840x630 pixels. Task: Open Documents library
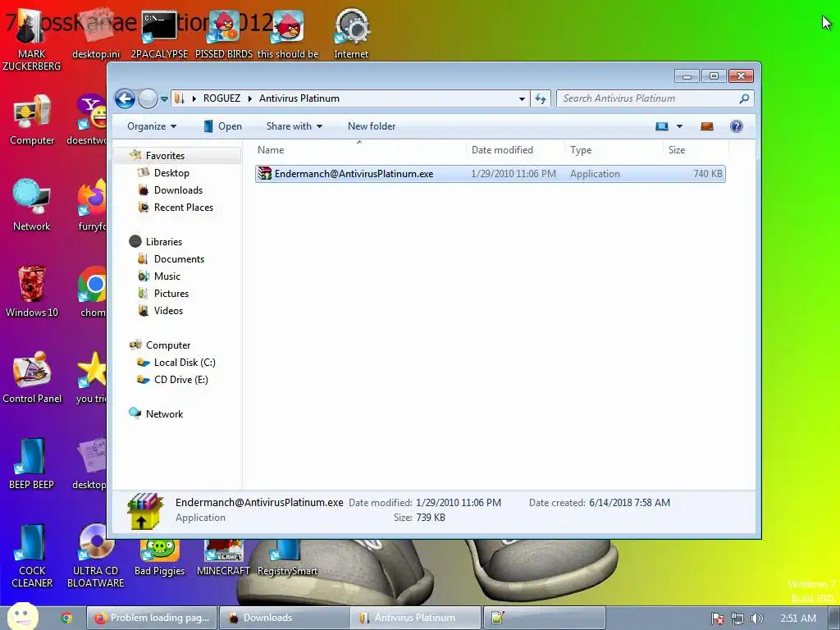click(x=178, y=258)
